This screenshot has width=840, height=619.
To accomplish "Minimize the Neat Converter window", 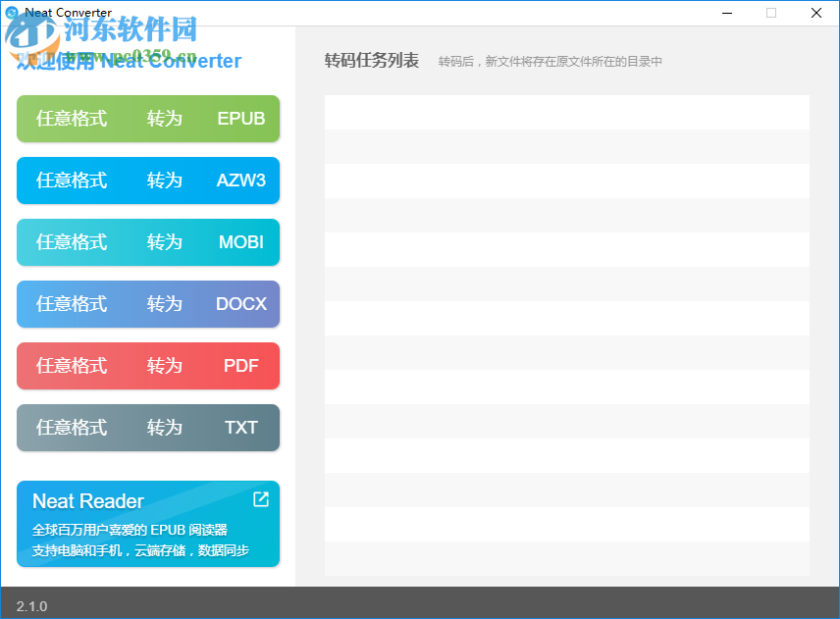I will coord(726,13).
